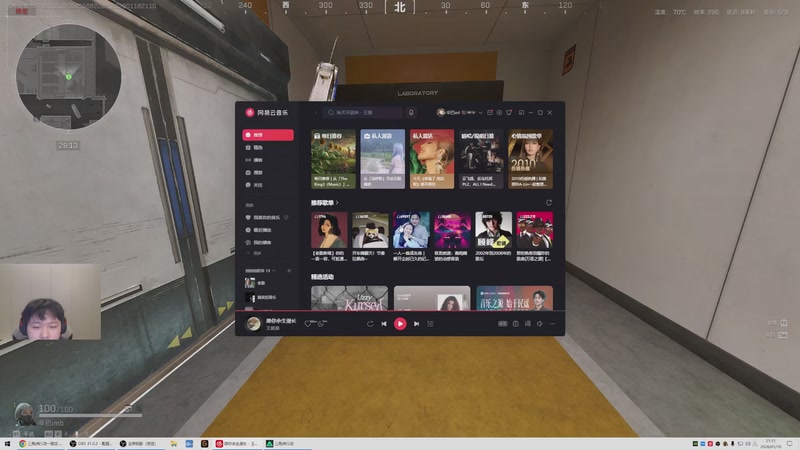Screen dimensions: 800x450
Task: Toggle the red play button
Action: (400, 323)
